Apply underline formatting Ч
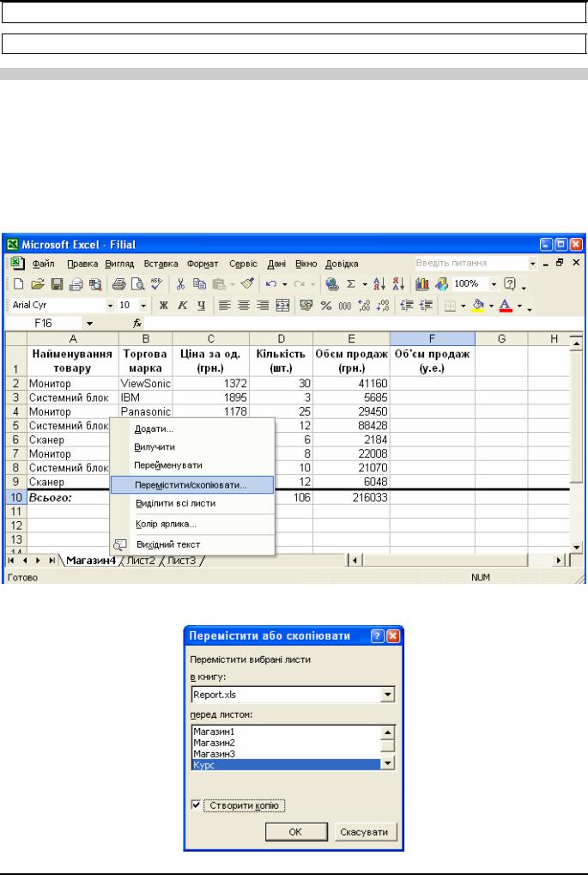The width and height of the screenshot is (588, 875). click(x=202, y=305)
